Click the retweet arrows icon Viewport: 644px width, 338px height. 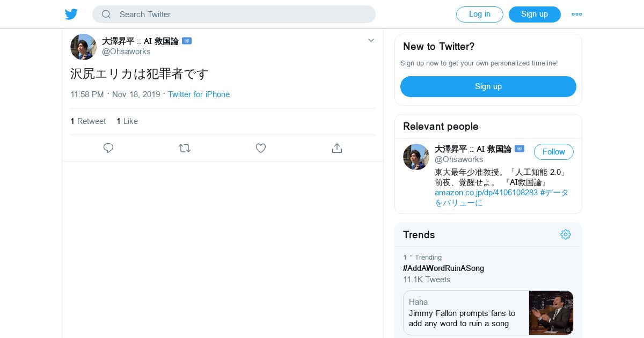(185, 148)
